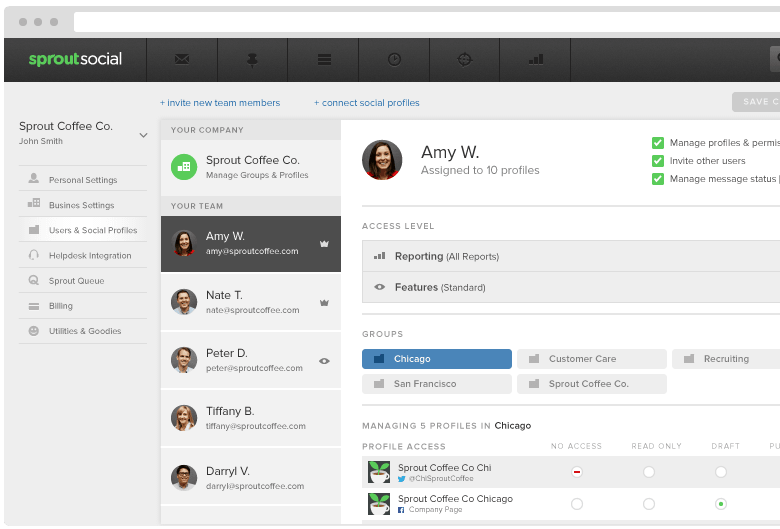
Task: Open the Tasks pushpin icon in top nav
Action: pos(252,60)
